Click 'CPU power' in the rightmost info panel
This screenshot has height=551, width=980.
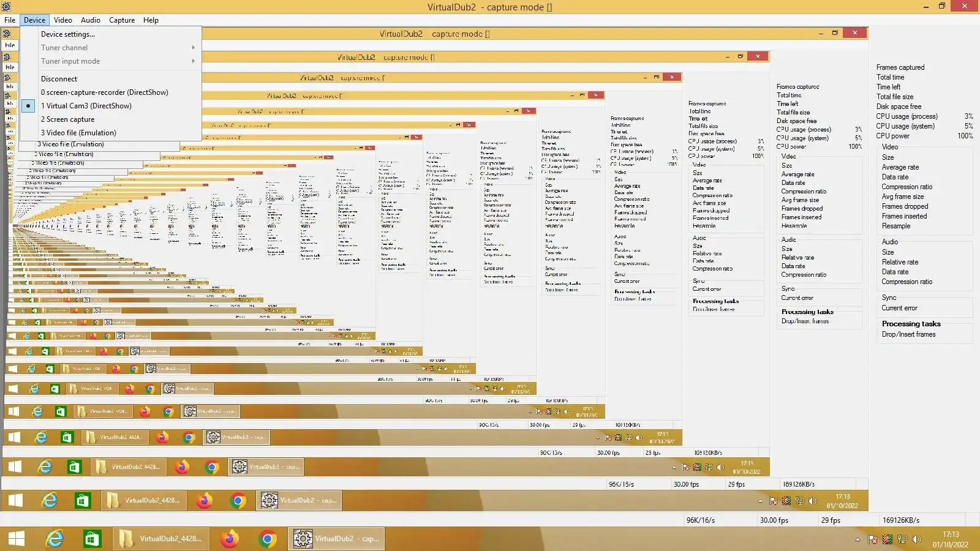point(892,136)
